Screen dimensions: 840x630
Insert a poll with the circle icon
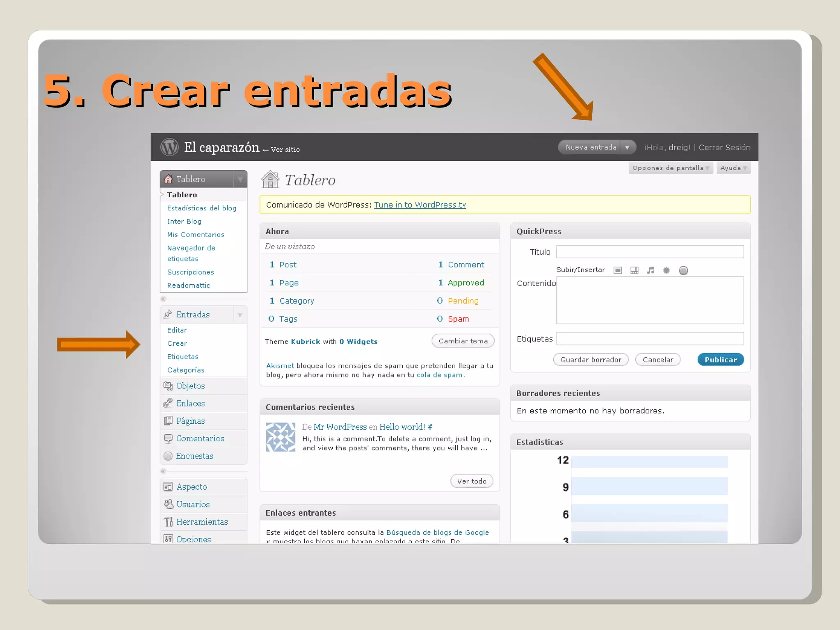[x=683, y=270]
